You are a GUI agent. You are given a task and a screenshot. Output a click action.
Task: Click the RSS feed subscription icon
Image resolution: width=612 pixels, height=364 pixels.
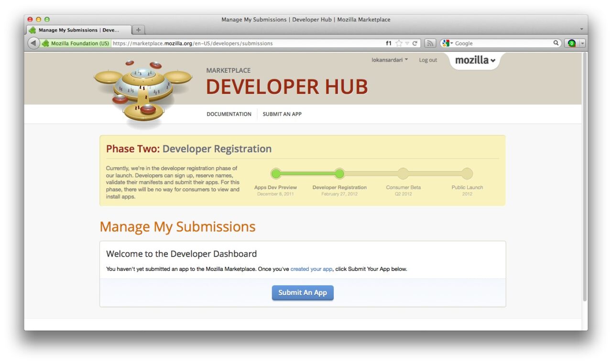point(429,43)
